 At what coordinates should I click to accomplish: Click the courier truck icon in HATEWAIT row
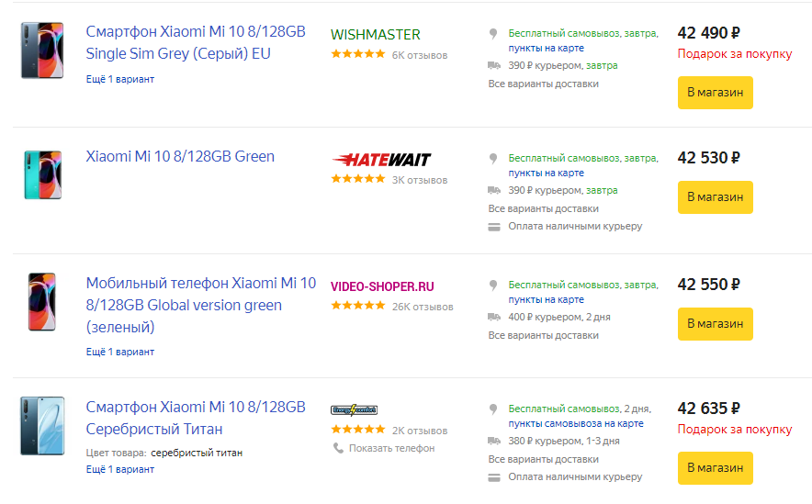[x=494, y=190]
